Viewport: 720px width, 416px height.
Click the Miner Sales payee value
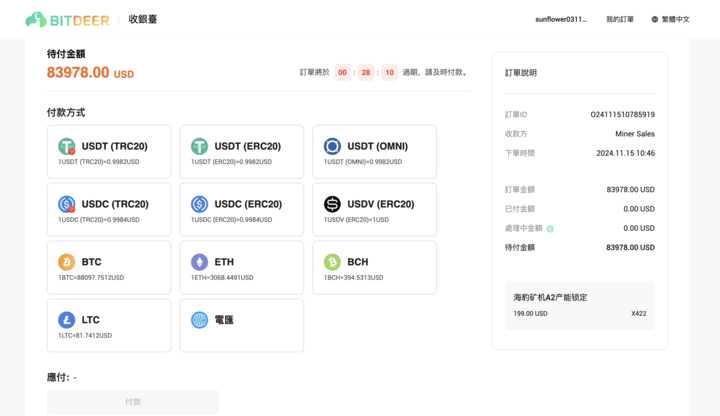pos(635,134)
